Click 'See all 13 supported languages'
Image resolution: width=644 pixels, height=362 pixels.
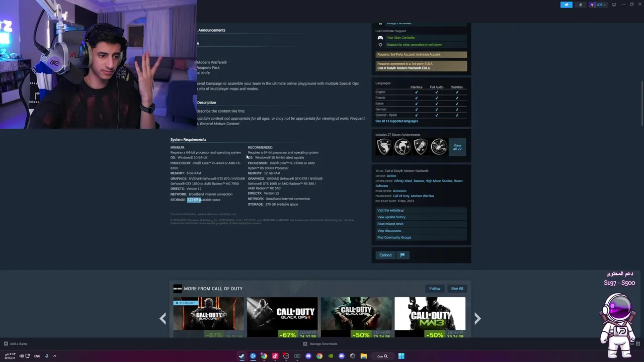click(396, 121)
